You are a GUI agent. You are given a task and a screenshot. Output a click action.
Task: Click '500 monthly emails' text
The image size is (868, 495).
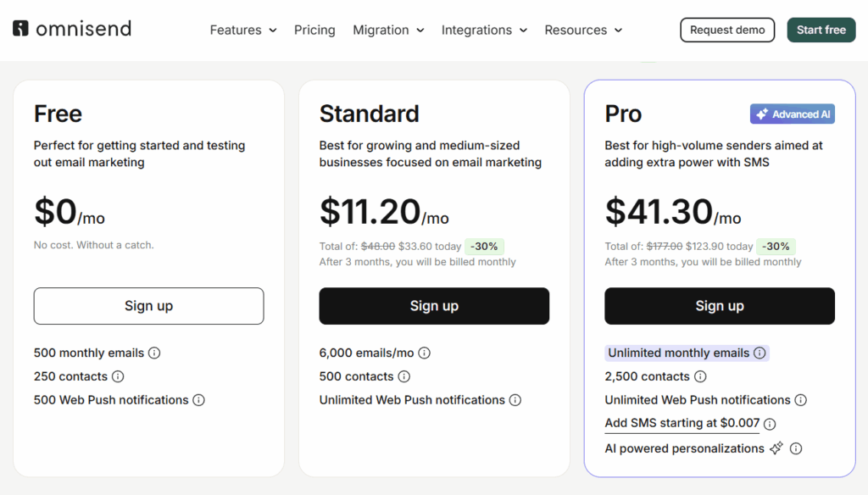click(x=88, y=353)
